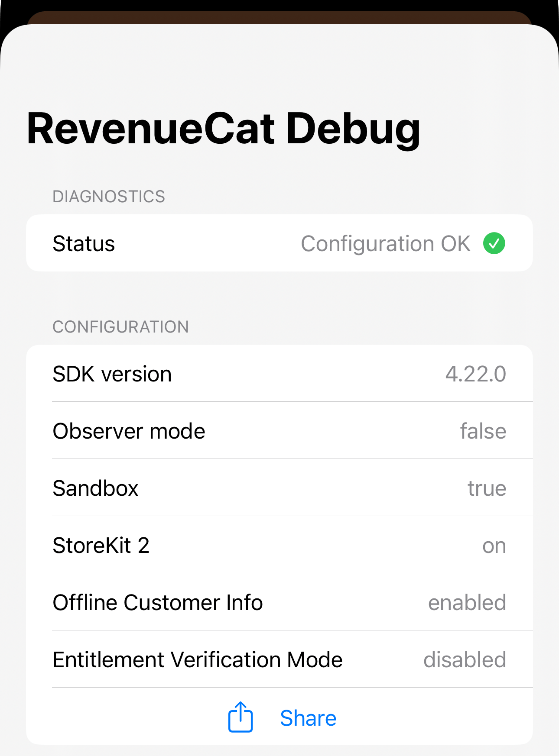Viewport: 559px width, 756px height.
Task: Turn off StoreKit 2
Action: (279, 545)
